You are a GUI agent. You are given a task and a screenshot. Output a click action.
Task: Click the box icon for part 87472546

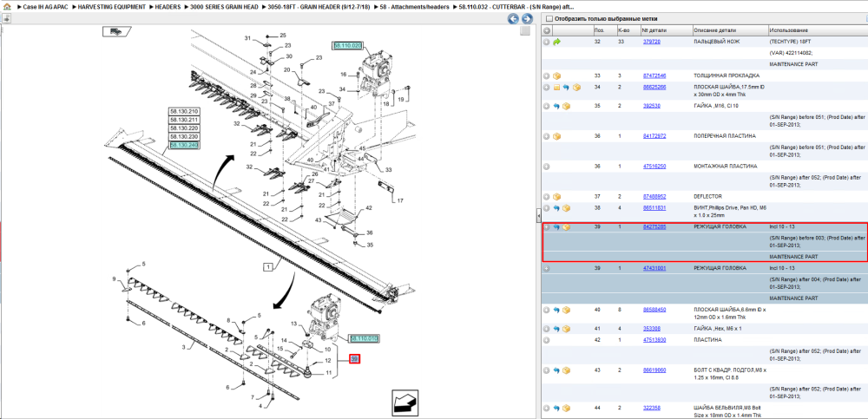tap(556, 75)
